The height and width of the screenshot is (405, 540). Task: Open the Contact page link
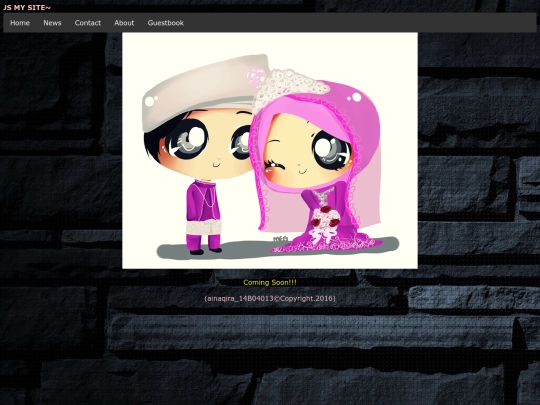88,23
